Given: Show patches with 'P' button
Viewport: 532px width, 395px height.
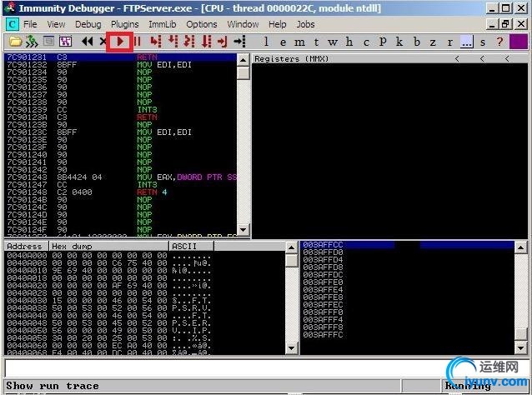Looking at the screenshot, I should click(383, 42).
